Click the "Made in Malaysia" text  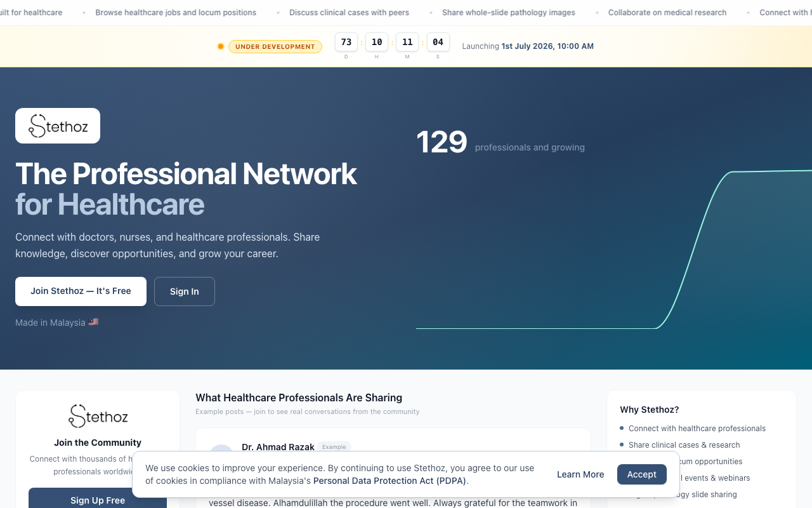(x=50, y=323)
